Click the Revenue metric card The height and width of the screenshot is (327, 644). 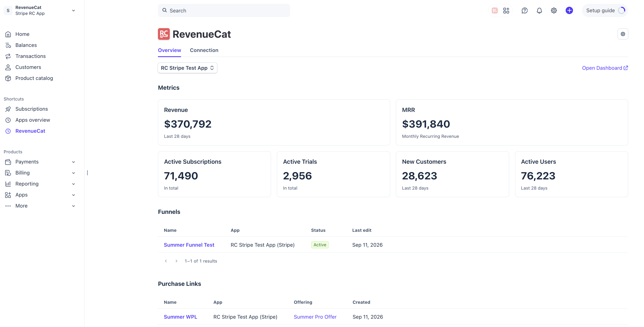tap(274, 122)
